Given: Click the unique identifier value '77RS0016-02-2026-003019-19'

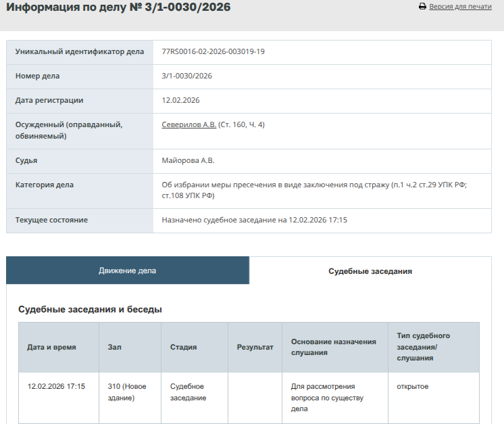Looking at the screenshot, I should 213,52.
